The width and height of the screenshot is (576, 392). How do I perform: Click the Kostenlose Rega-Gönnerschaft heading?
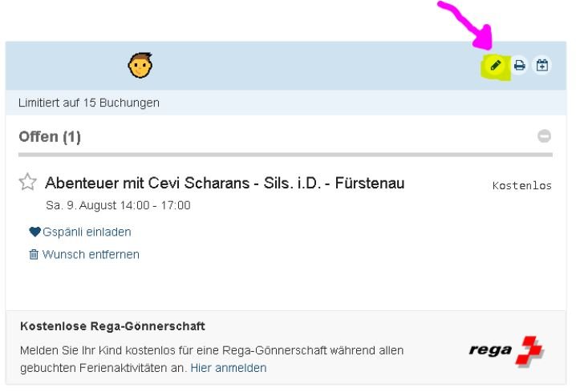coord(113,326)
